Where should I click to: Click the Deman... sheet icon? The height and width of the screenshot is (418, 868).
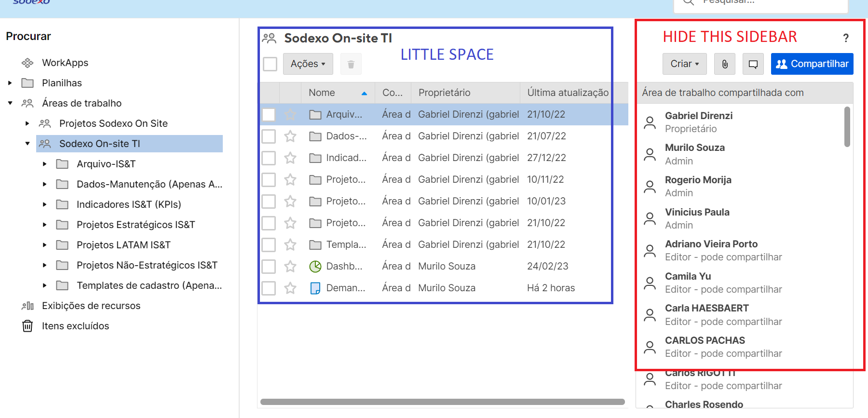[x=315, y=288]
